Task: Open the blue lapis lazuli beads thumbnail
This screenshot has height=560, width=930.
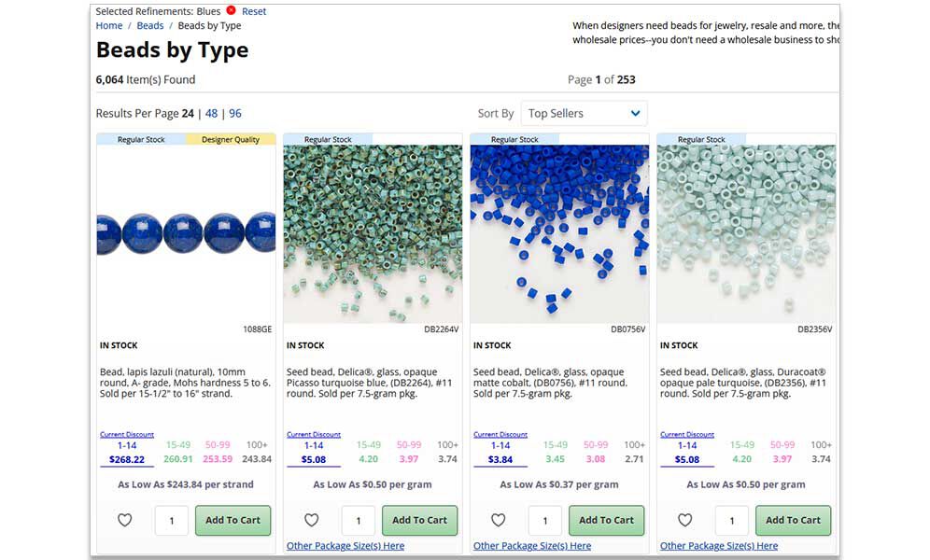Action: pos(186,234)
